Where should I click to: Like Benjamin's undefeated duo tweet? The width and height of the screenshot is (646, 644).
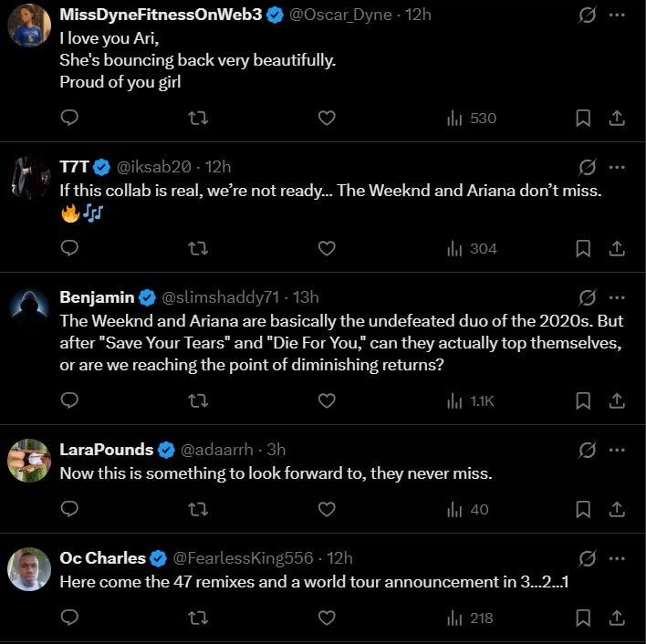coord(327,400)
